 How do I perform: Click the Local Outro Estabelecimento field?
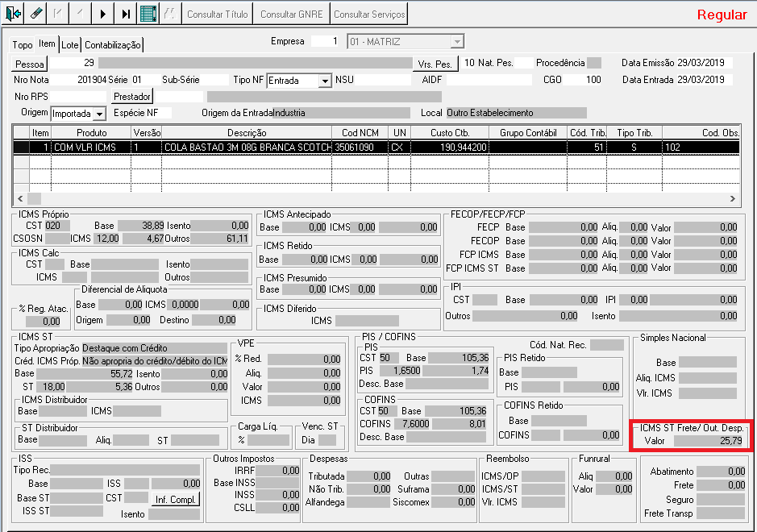click(x=517, y=113)
